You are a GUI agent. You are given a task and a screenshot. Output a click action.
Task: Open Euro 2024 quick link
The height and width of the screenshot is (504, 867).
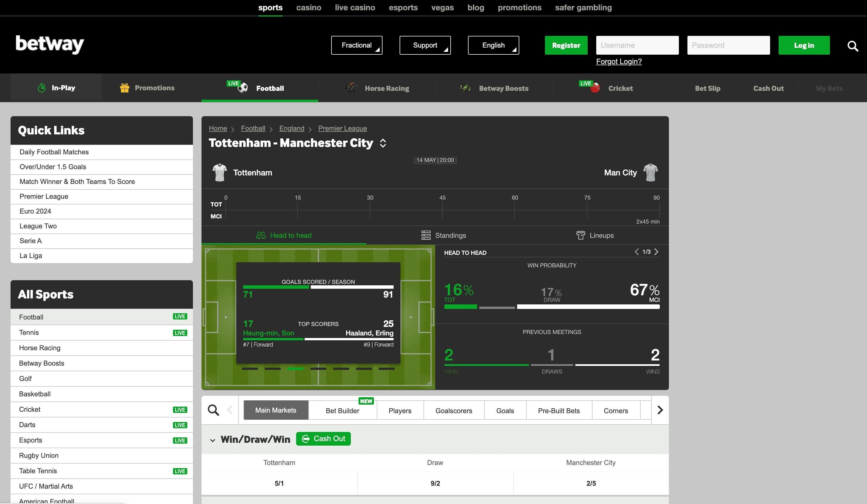point(101,212)
